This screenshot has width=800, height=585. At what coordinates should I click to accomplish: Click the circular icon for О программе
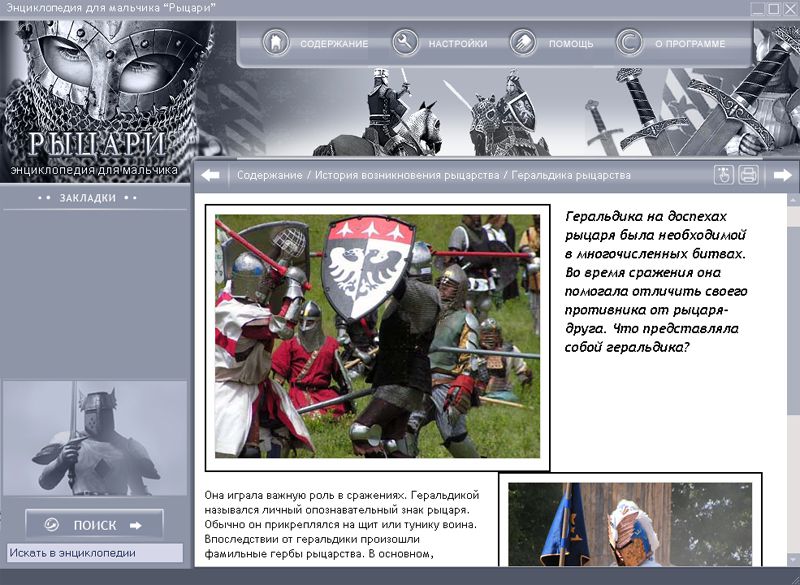tap(629, 43)
